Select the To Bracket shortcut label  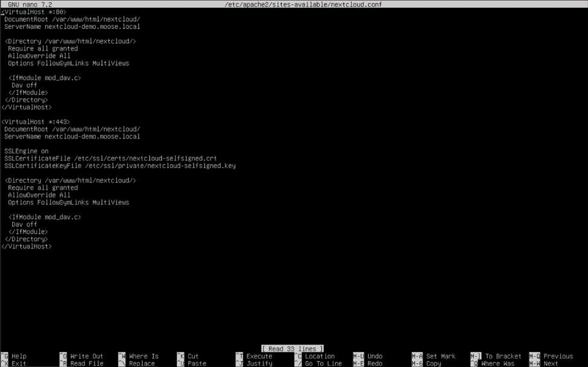(503, 356)
